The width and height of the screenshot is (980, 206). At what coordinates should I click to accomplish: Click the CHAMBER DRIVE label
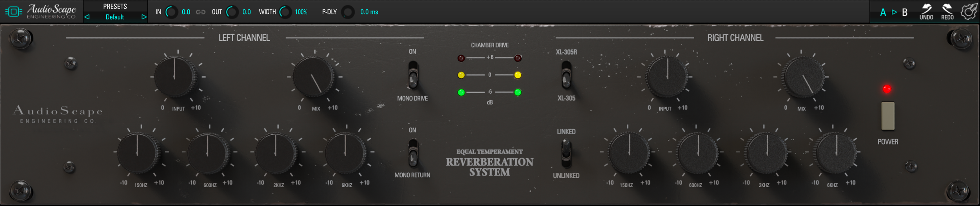[x=490, y=45]
